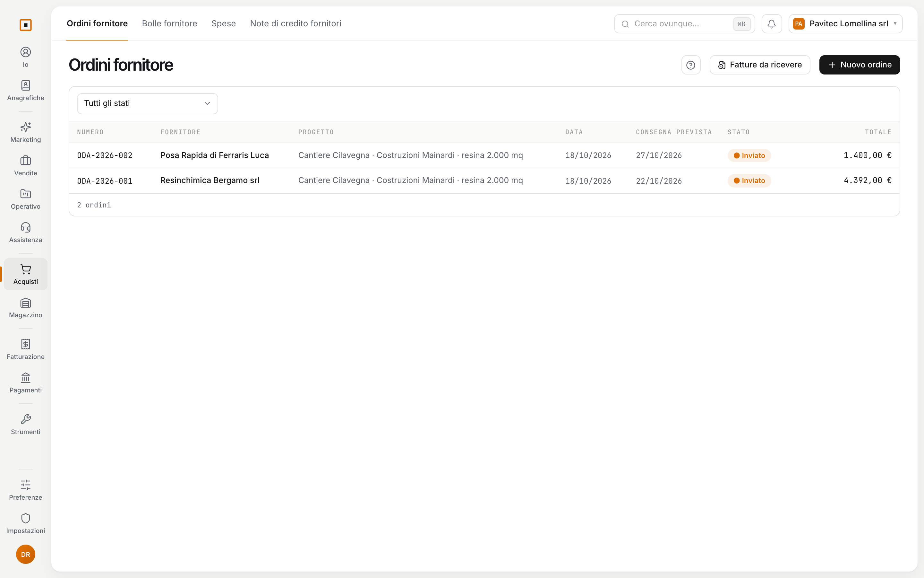
Task: Click the delivery date 22/10/2026
Action: (x=659, y=181)
